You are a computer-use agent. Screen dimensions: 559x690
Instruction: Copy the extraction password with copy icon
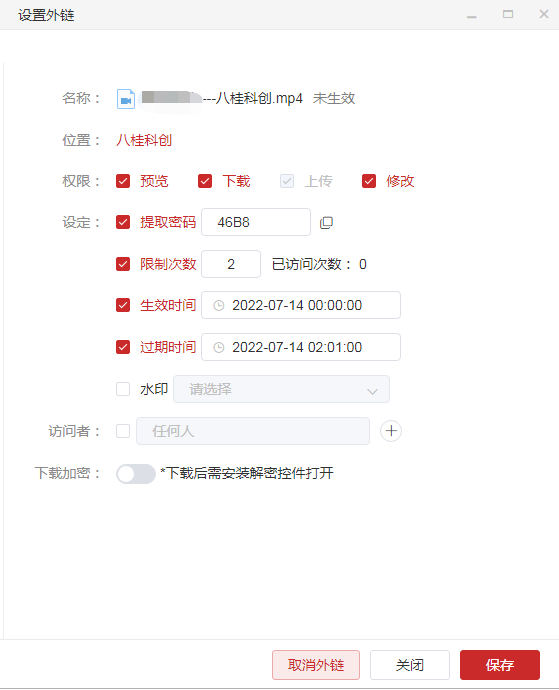[326, 223]
